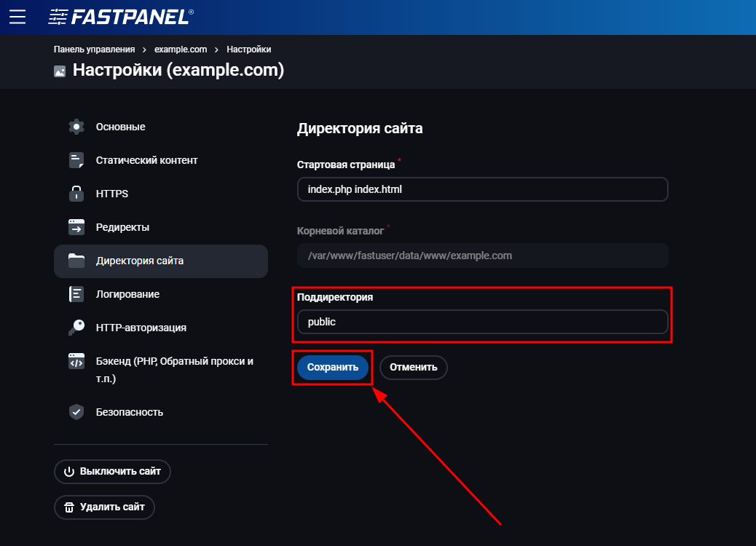Click the Безопасность shield icon
The width and height of the screenshot is (756, 546).
coord(76,411)
